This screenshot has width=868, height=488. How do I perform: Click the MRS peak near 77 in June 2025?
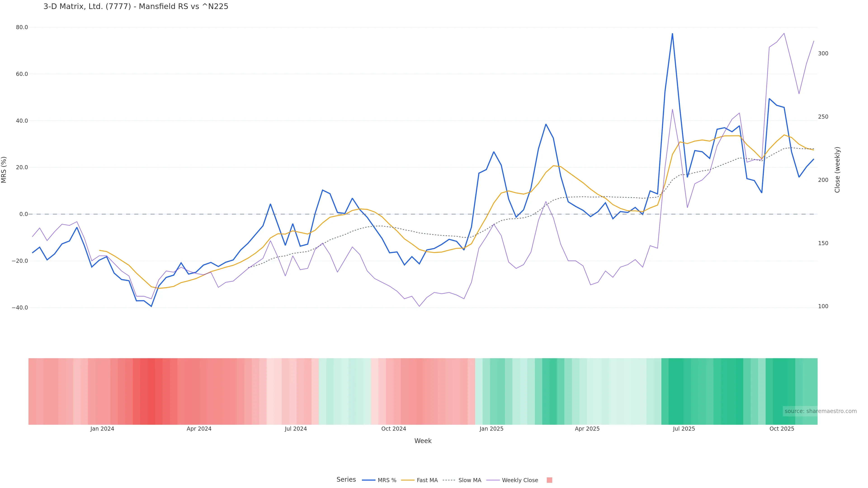(x=672, y=34)
